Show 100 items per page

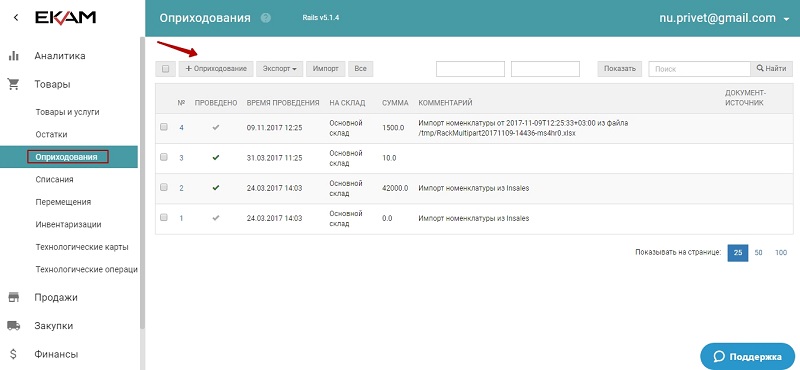point(781,253)
